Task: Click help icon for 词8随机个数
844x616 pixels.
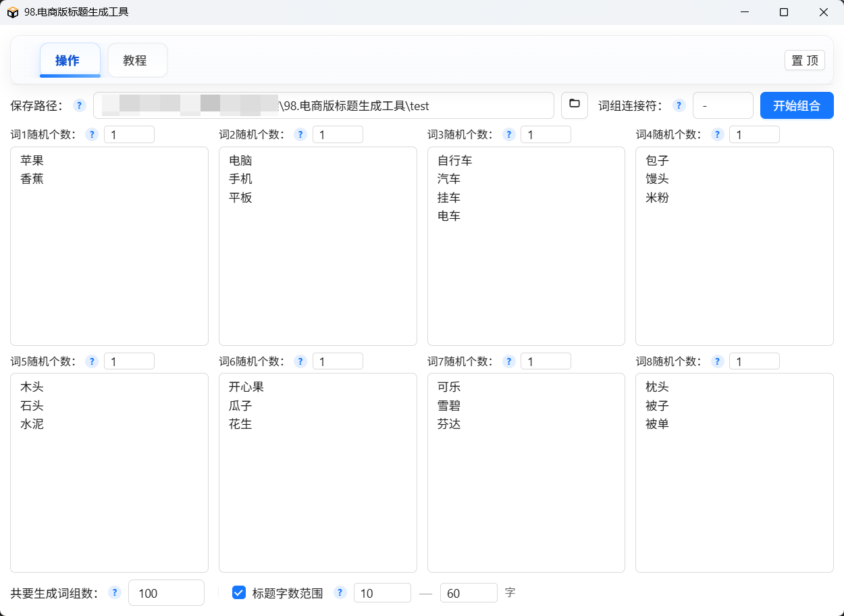Action: pos(718,361)
